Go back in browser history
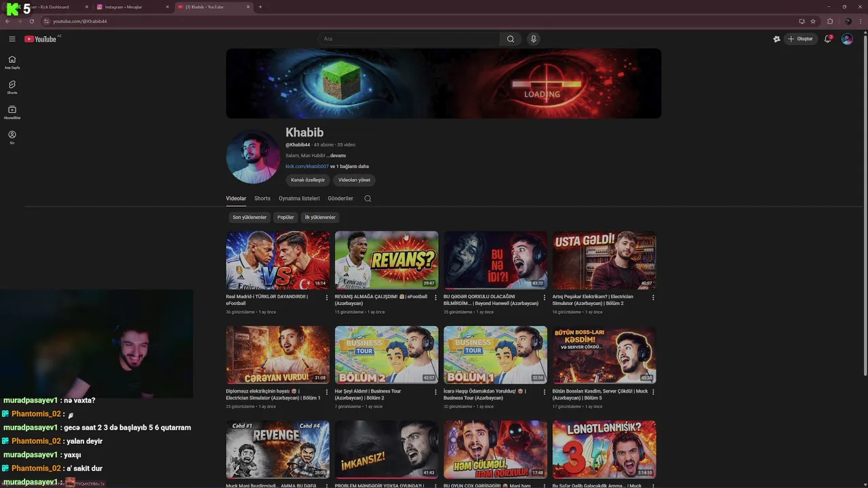The image size is (868, 488). 7,21
